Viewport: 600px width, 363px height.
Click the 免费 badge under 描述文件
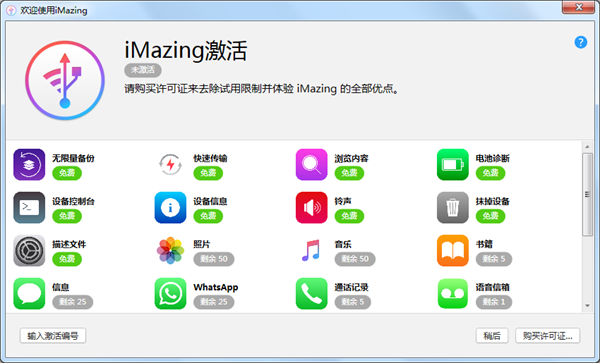67,259
